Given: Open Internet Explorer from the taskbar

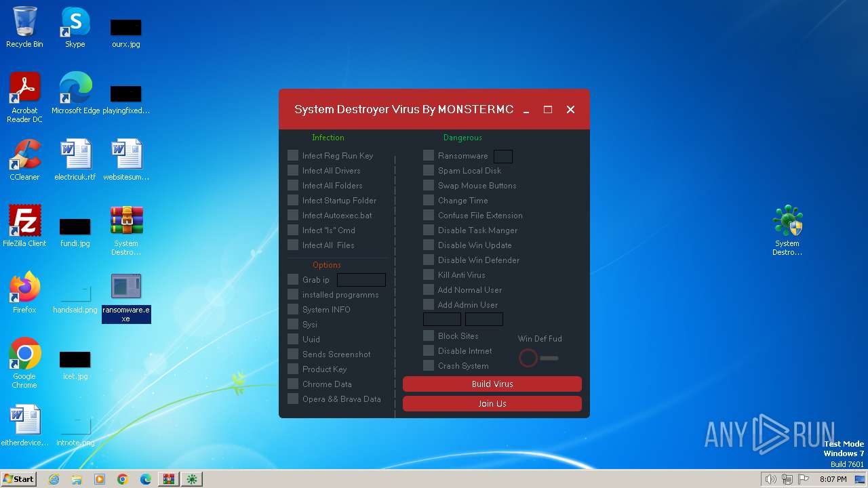Looking at the screenshot, I should tap(54, 479).
